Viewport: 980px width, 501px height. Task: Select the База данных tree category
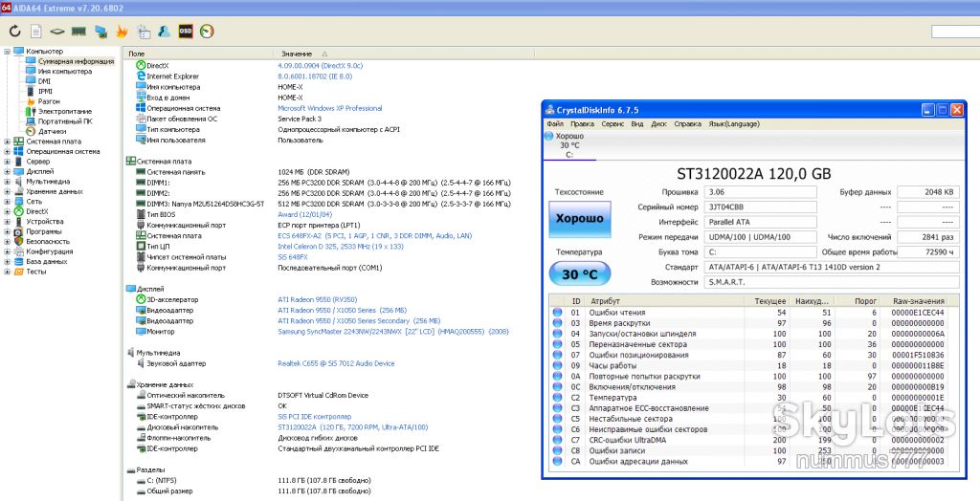click(x=46, y=261)
